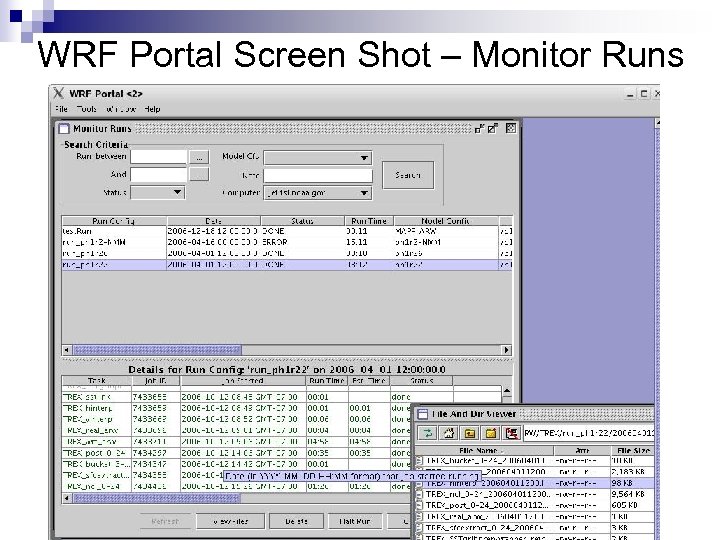Click the Run between date field
Screen dimensions: 720x540
[x=159, y=157]
